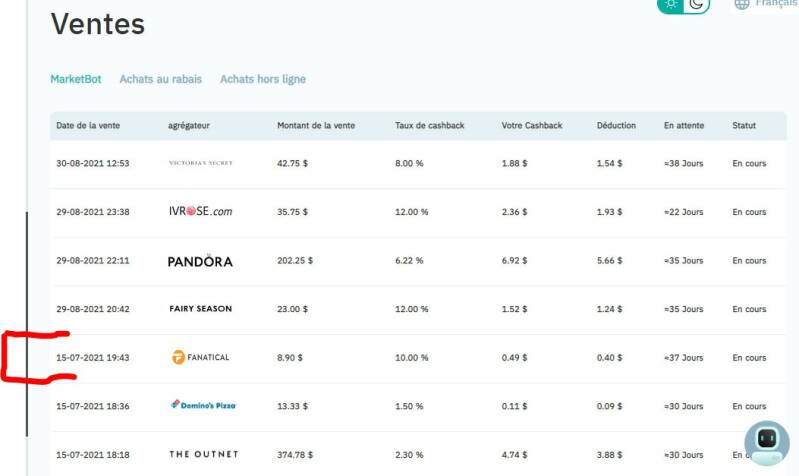799x476 pixels.
Task: Click the Taux de cashback column header
Action: point(430,126)
